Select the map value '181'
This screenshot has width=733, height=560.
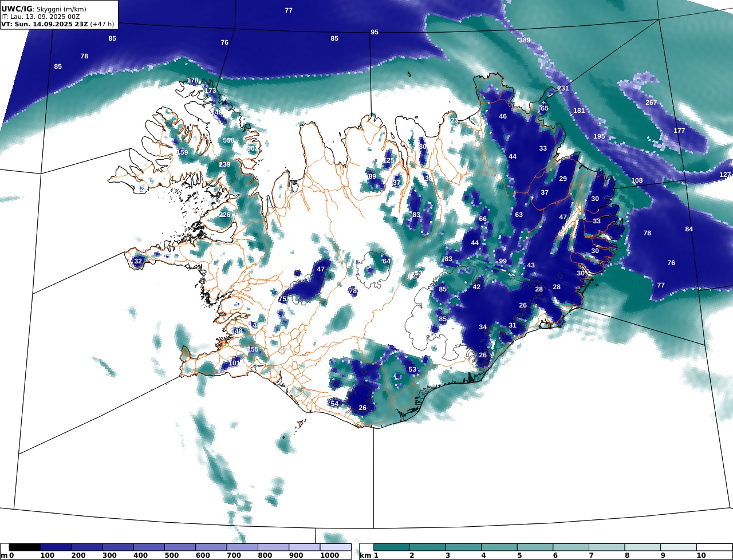point(579,111)
